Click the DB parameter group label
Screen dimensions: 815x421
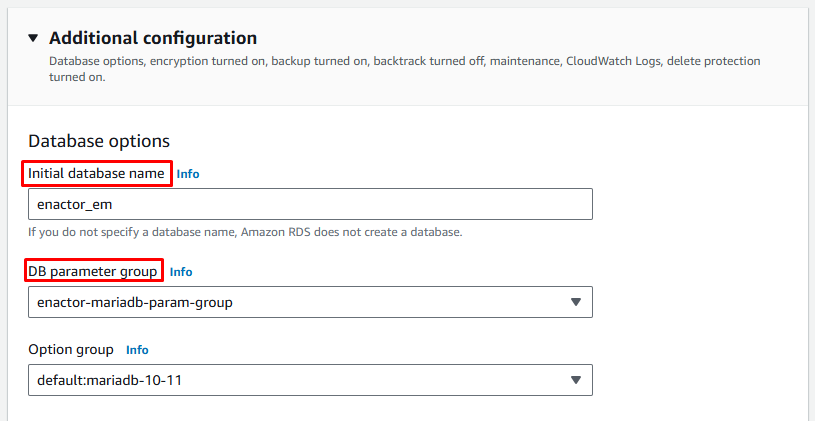pos(92,271)
